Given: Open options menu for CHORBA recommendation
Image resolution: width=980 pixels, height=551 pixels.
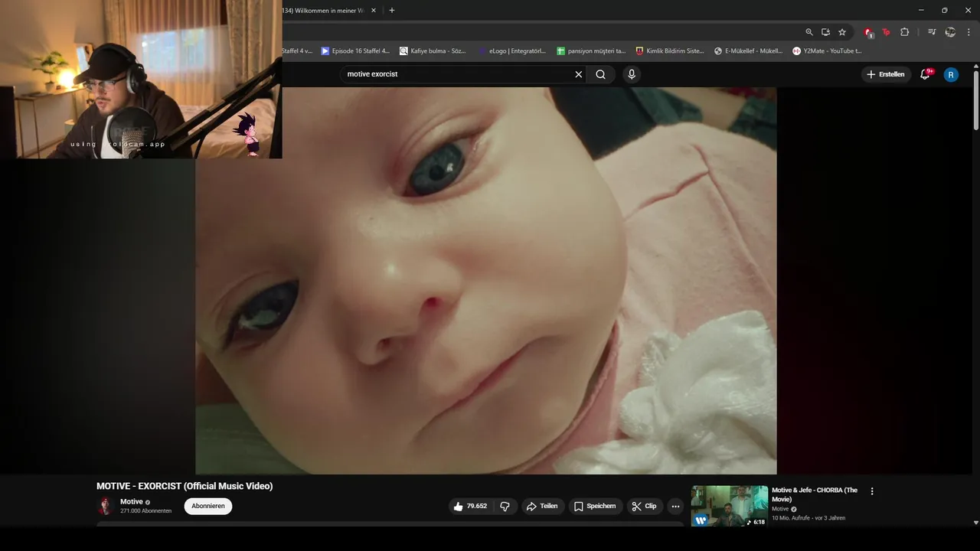Looking at the screenshot, I should 871,491.
